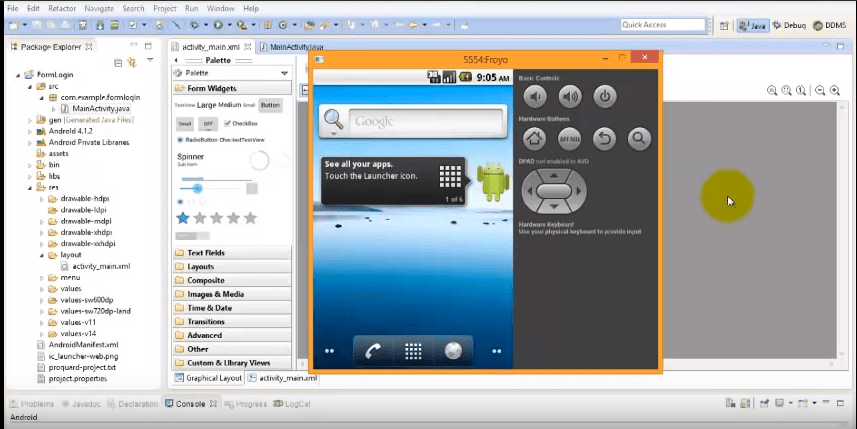Open the Project menu
Screen dimensions: 857x429
pyautogui.click(x=165, y=8)
